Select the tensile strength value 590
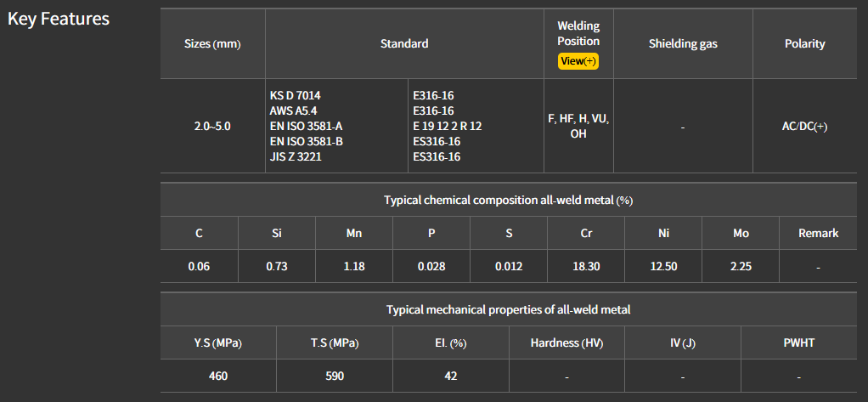This screenshot has height=402, width=868. 335,376
